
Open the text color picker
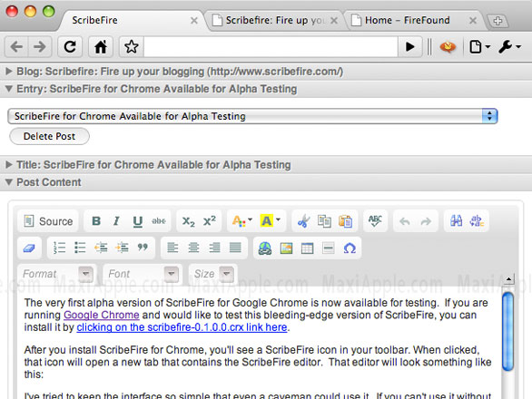tap(241, 221)
